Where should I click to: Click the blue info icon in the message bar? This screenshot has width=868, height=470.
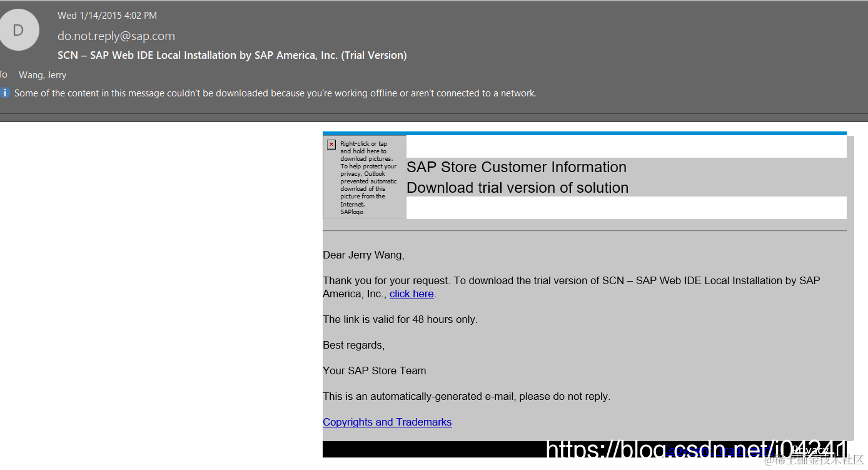[x=6, y=93]
